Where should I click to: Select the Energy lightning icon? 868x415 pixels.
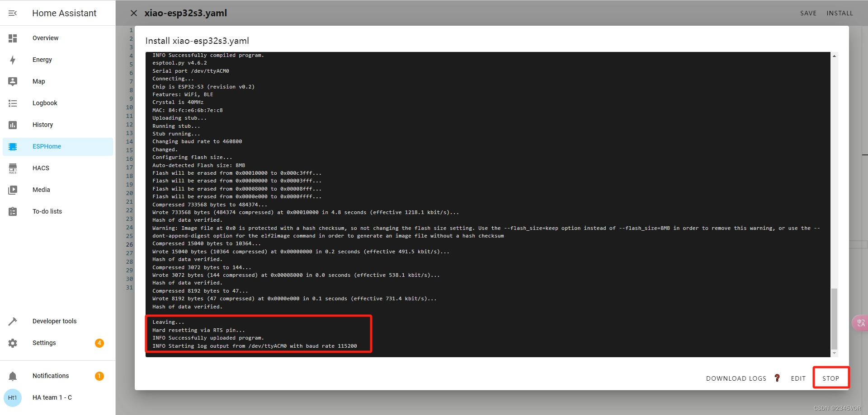(13, 60)
